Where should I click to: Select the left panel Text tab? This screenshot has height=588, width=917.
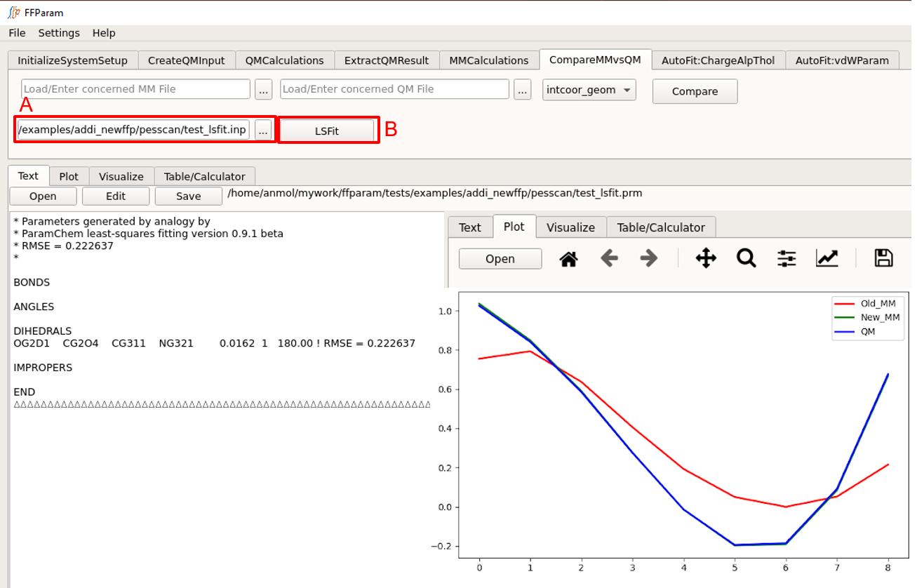pyautogui.click(x=28, y=176)
